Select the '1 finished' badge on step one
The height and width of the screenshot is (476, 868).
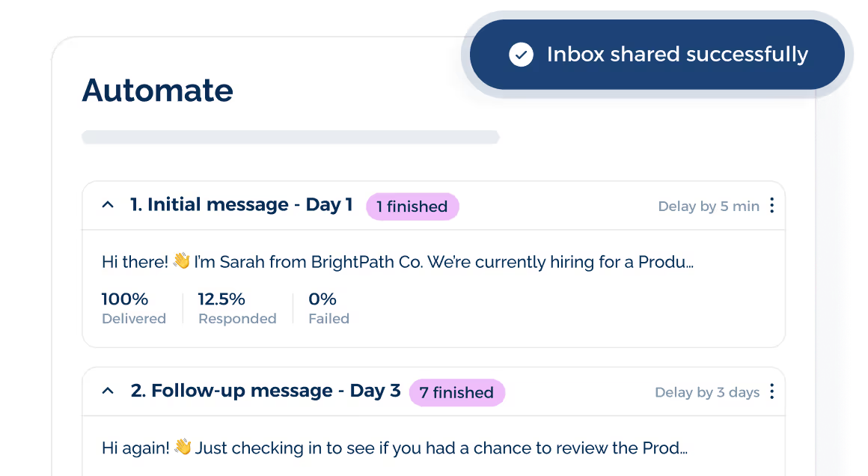click(x=412, y=207)
